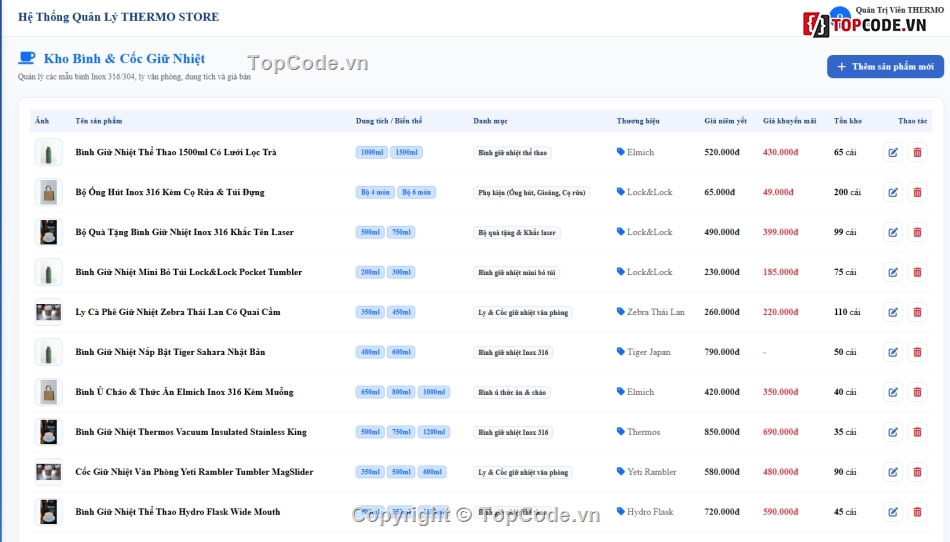The image size is (950, 542).
Task: Open thumbnail of Ly Cà Phê Zebra
Action: coord(48,312)
